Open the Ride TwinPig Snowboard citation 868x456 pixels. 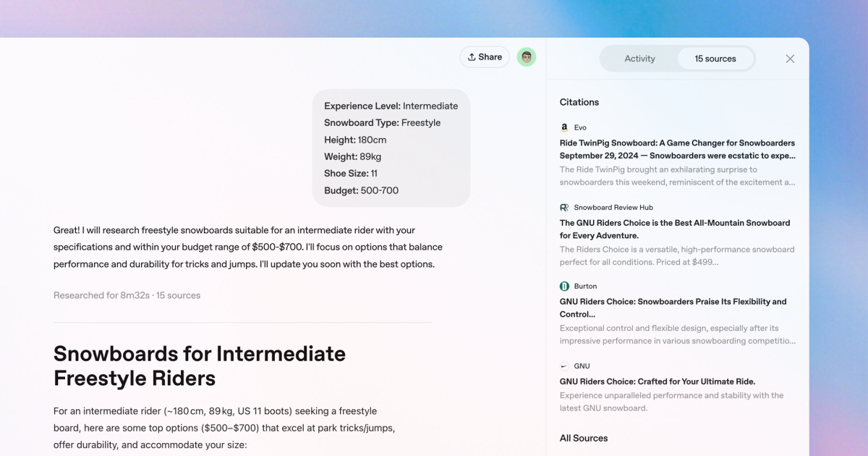pyautogui.click(x=677, y=149)
